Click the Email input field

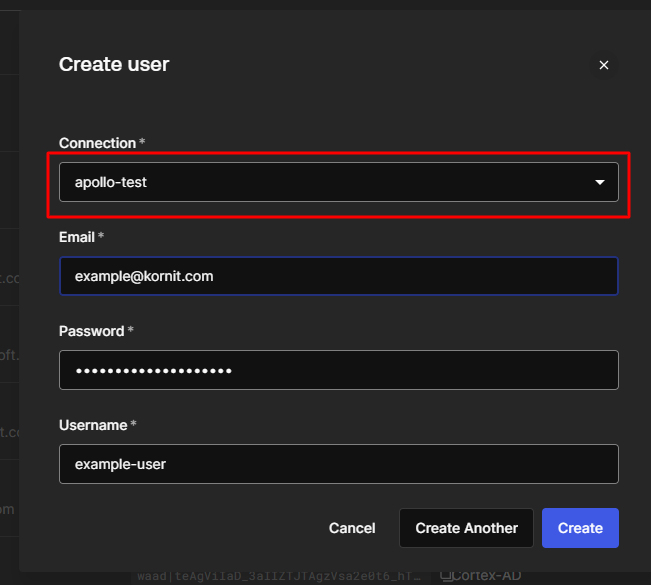point(338,276)
